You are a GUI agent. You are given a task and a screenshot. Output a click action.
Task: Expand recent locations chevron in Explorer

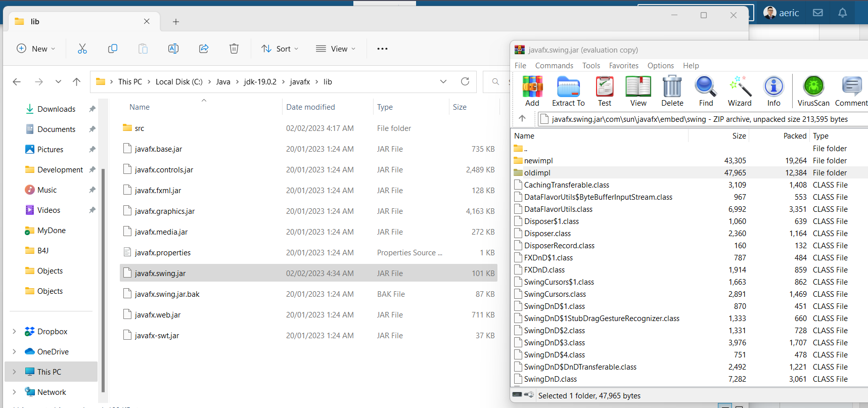(x=58, y=81)
